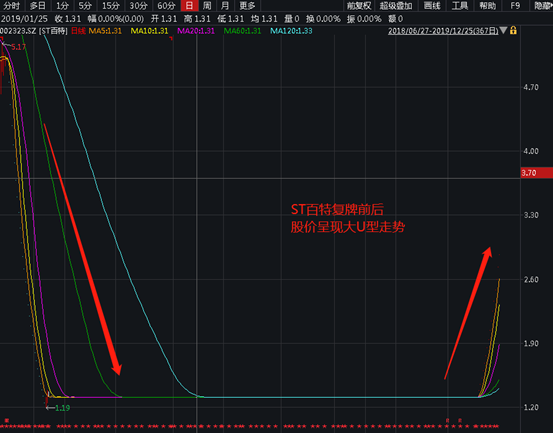This screenshot has width=553, height=433.
Task: Click the 振 0.00% amplitude value
Action: coord(364,19)
